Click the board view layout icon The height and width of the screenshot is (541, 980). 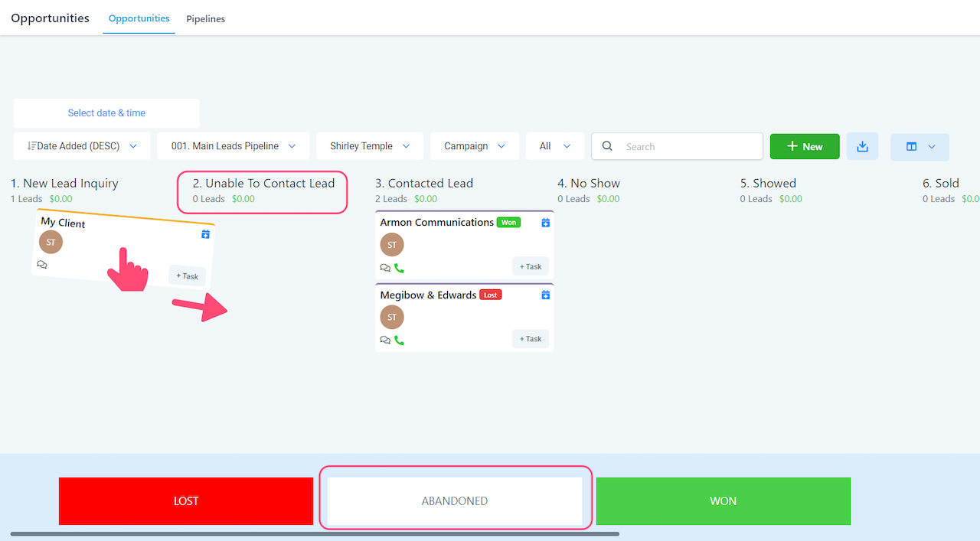[x=911, y=146]
